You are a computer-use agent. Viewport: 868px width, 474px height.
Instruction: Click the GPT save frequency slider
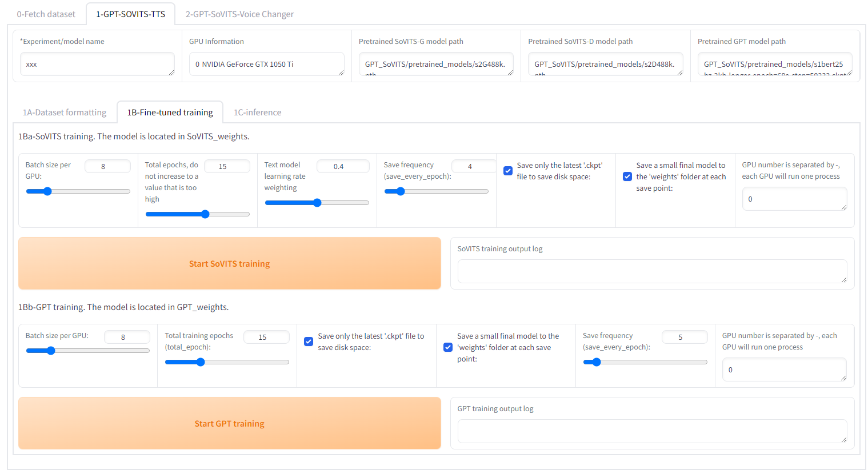pyautogui.click(x=645, y=362)
